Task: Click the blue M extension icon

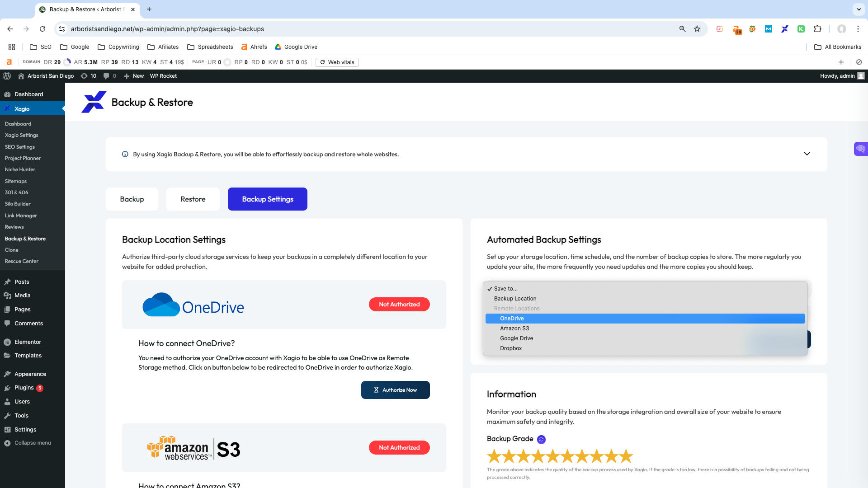Action: coord(769,29)
